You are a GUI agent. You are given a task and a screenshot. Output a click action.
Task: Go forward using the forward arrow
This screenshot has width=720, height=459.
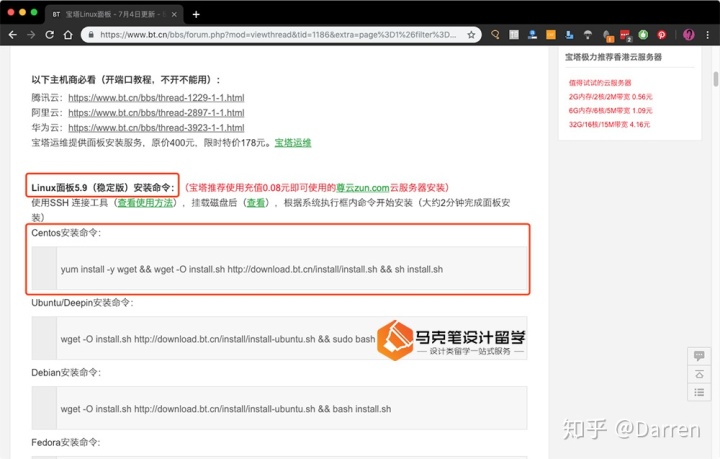click(31, 35)
